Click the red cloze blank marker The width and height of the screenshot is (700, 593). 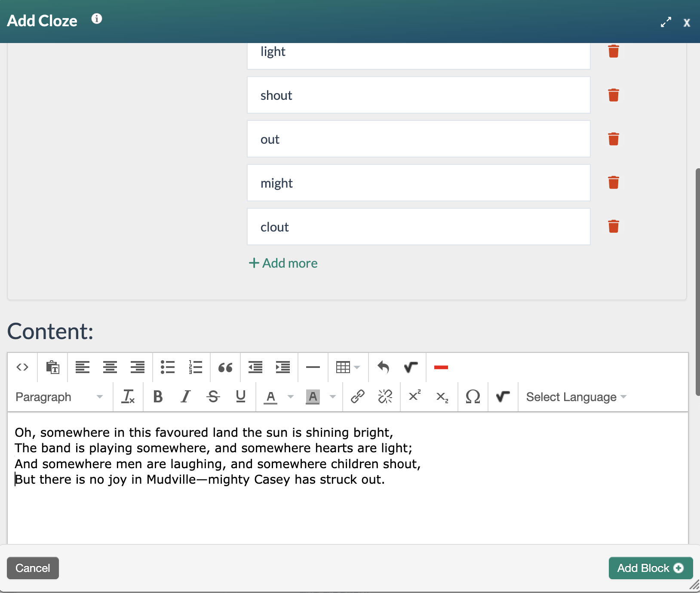click(441, 367)
